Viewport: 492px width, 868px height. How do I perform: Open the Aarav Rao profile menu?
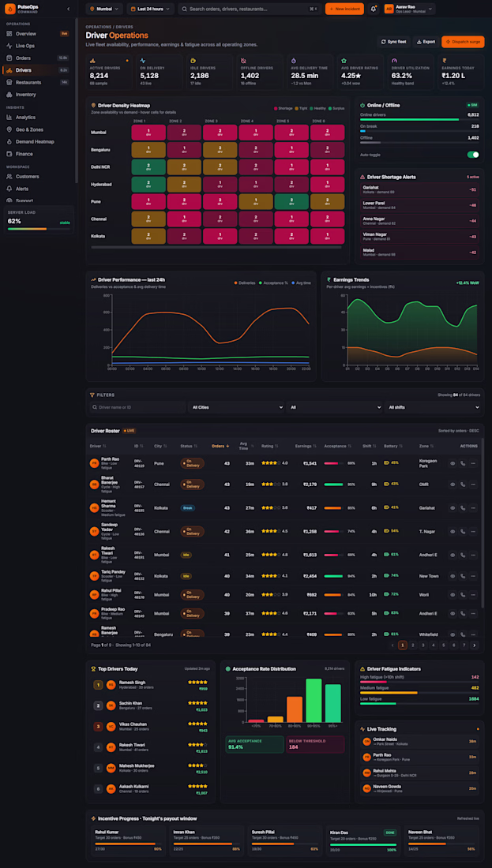point(409,9)
